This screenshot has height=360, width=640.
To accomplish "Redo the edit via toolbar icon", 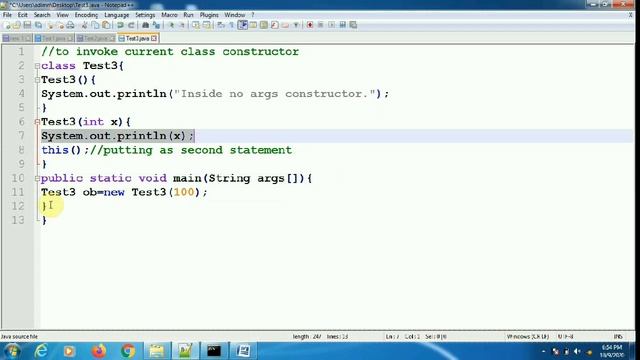I will (131, 25).
